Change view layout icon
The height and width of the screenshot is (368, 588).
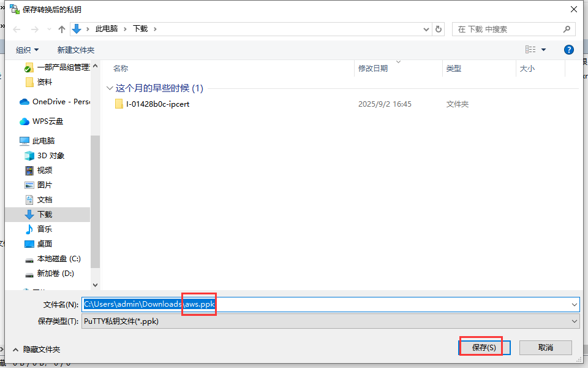[530, 50]
